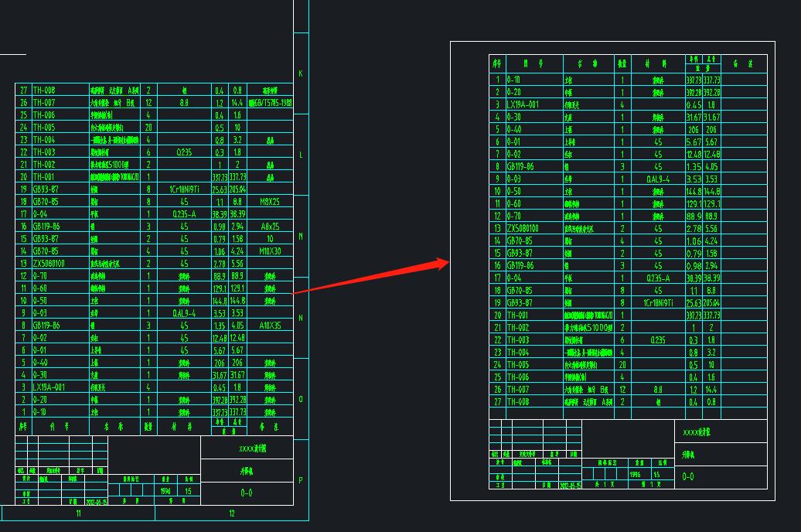This screenshot has height=532, width=801.
Task: Click the A8x25 remark cell
Action: pyautogui.click(x=270, y=227)
